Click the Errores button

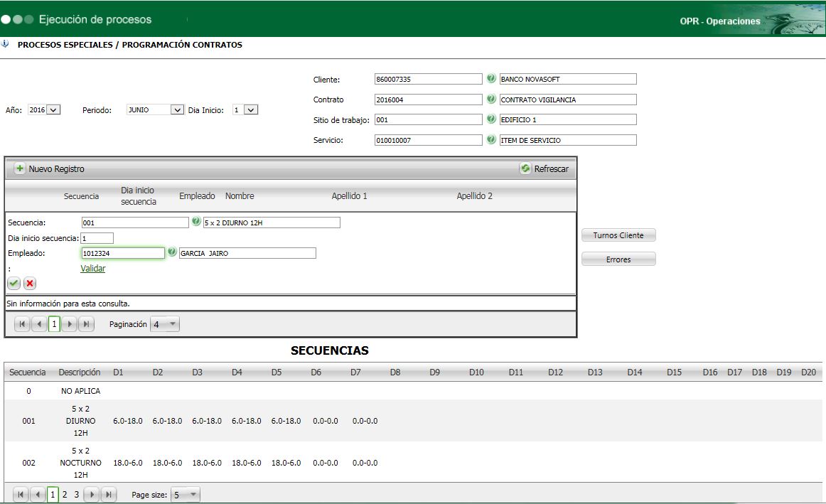(618, 259)
